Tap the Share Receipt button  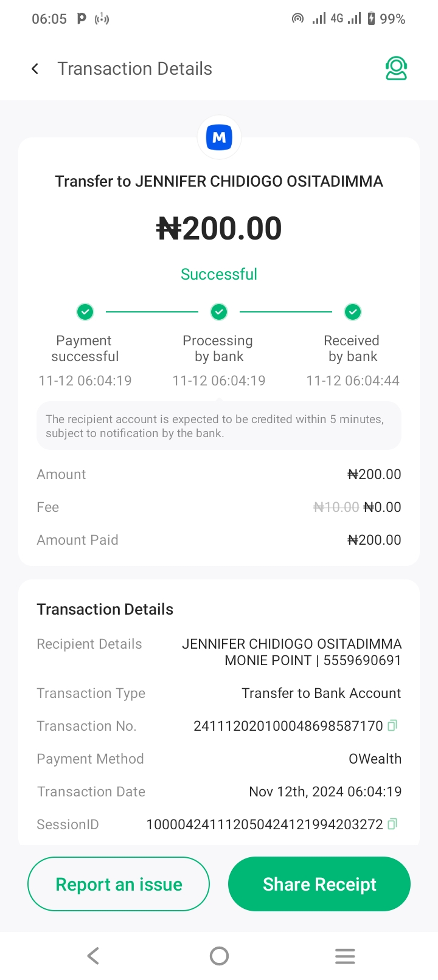coord(319,884)
